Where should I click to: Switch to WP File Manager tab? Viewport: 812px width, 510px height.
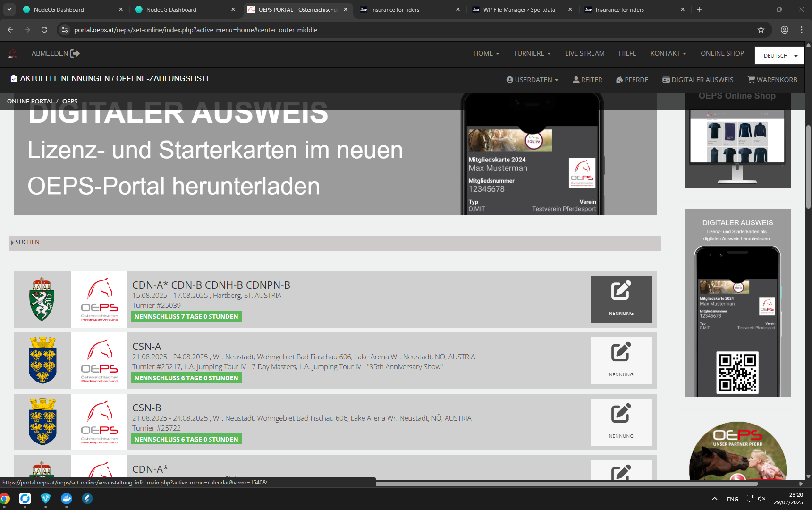tap(522, 9)
